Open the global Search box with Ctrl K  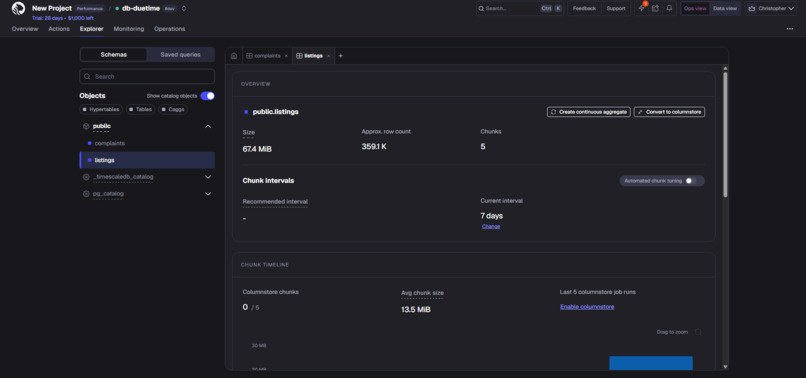[x=519, y=9]
